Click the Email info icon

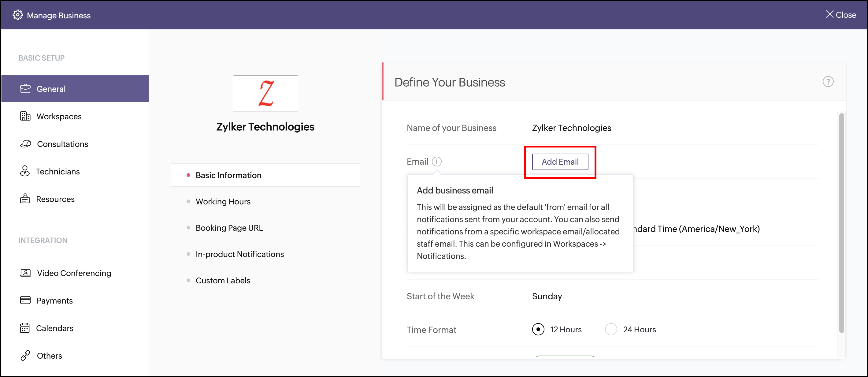[x=437, y=162]
